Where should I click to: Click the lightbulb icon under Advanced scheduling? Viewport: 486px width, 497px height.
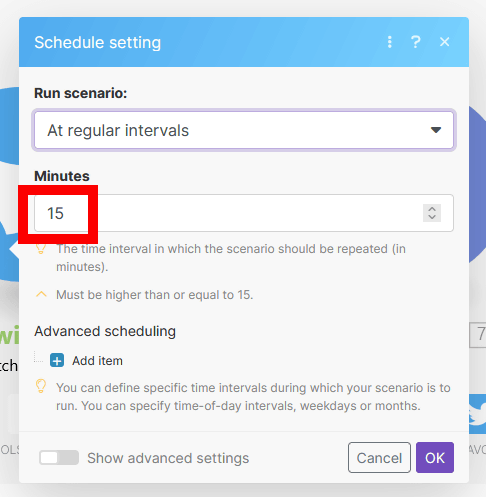41,386
